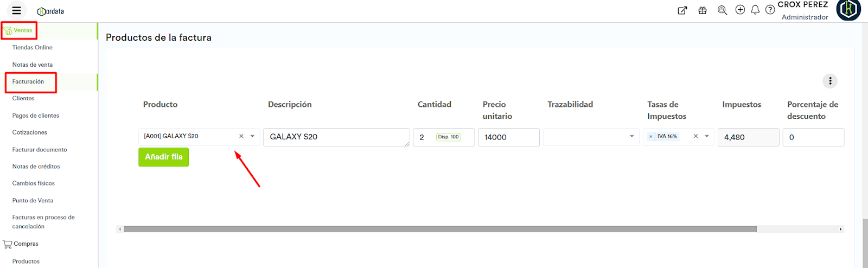868x268 pixels.
Task: Open notifications bell
Action: (x=755, y=10)
